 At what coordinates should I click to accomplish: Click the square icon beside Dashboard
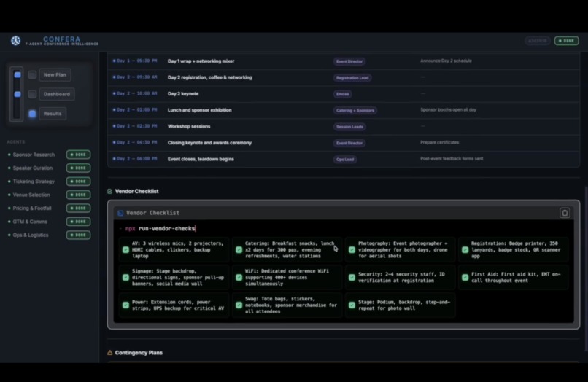coord(32,94)
